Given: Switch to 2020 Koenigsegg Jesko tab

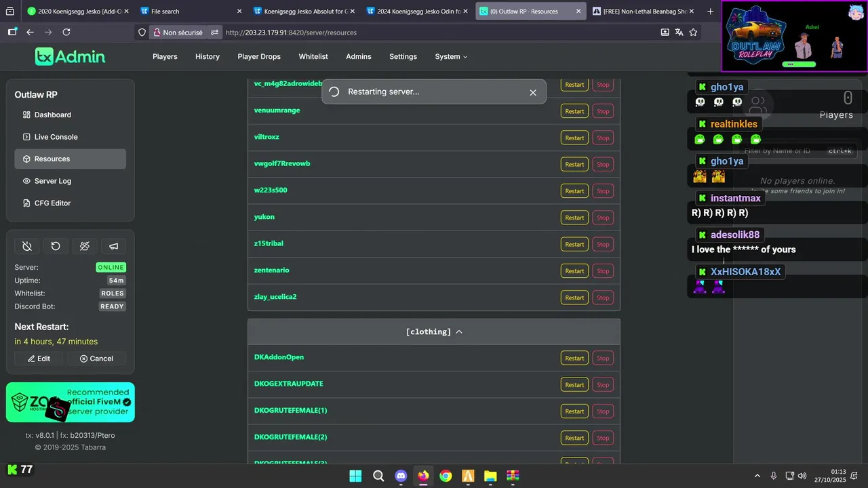Looking at the screenshot, I should pyautogui.click(x=77, y=11).
